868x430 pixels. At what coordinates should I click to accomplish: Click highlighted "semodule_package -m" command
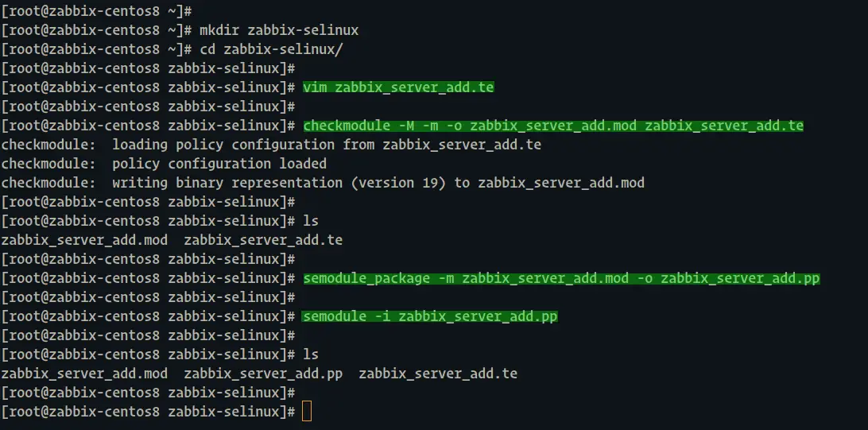[x=561, y=278]
